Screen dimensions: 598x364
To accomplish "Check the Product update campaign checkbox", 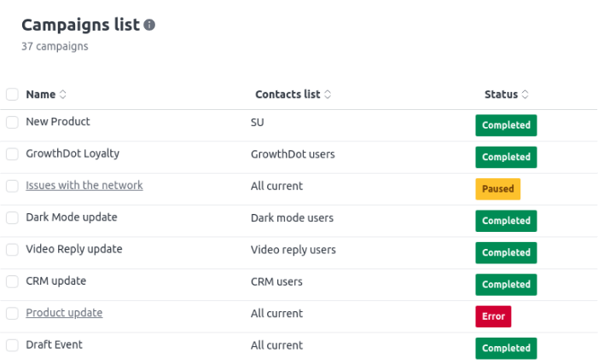I will pos(12,314).
